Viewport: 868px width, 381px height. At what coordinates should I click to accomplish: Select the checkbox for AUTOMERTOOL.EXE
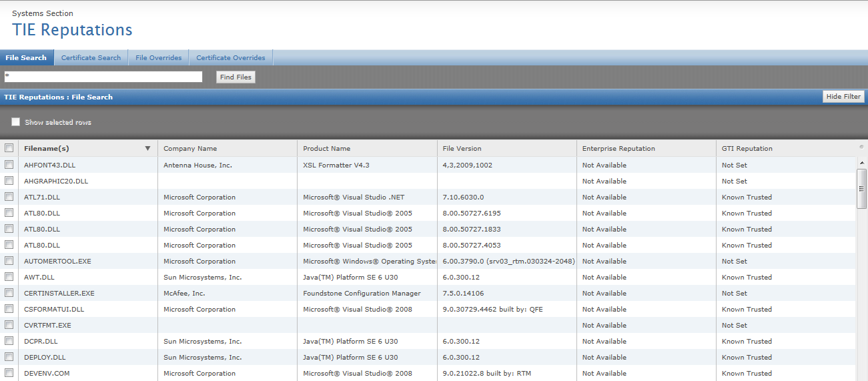(x=9, y=260)
